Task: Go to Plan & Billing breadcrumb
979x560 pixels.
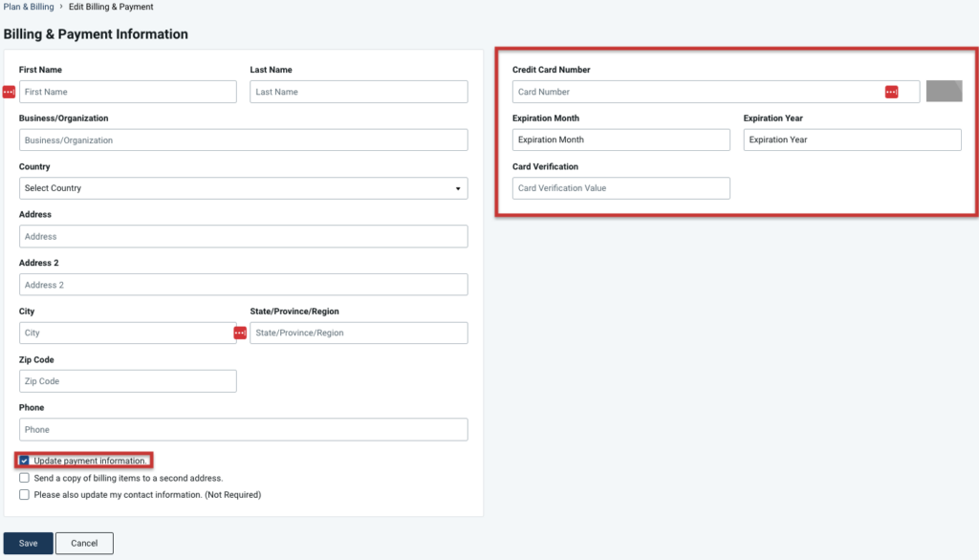Action: (x=27, y=7)
